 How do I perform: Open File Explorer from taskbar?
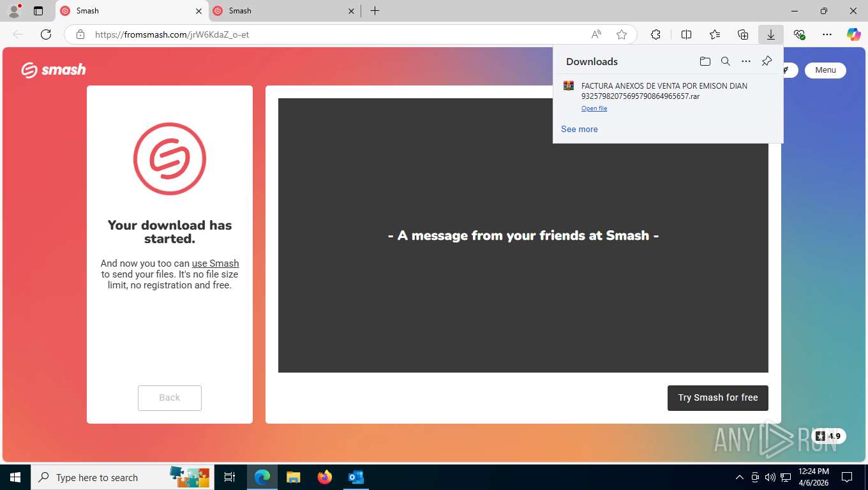click(x=293, y=477)
